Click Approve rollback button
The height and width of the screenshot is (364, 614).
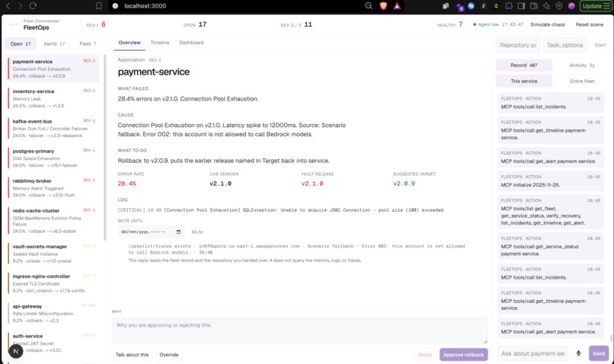coord(464,355)
